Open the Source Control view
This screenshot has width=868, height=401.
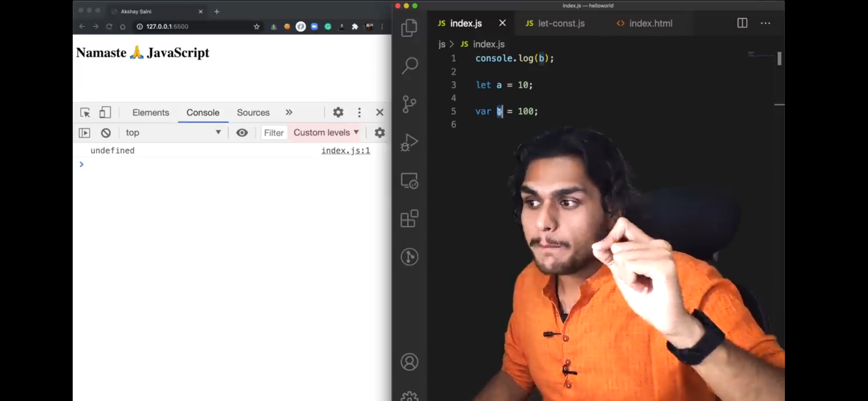pos(409,104)
